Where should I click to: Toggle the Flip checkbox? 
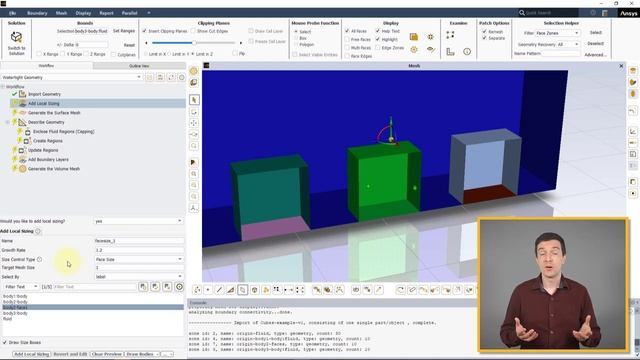[x=235, y=53]
